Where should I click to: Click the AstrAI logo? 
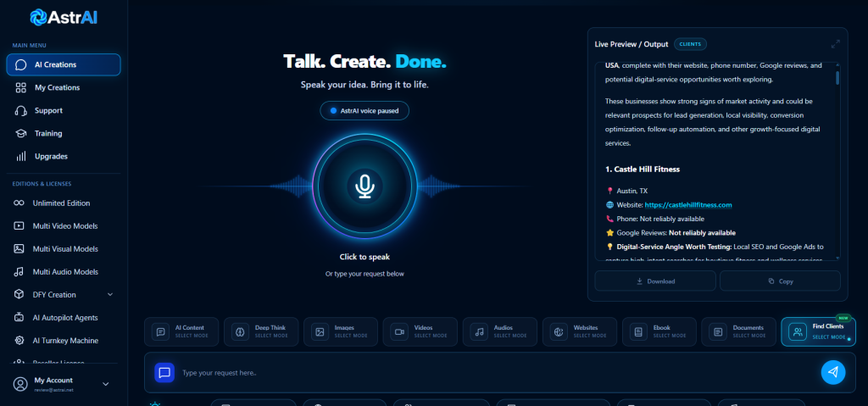pos(64,17)
